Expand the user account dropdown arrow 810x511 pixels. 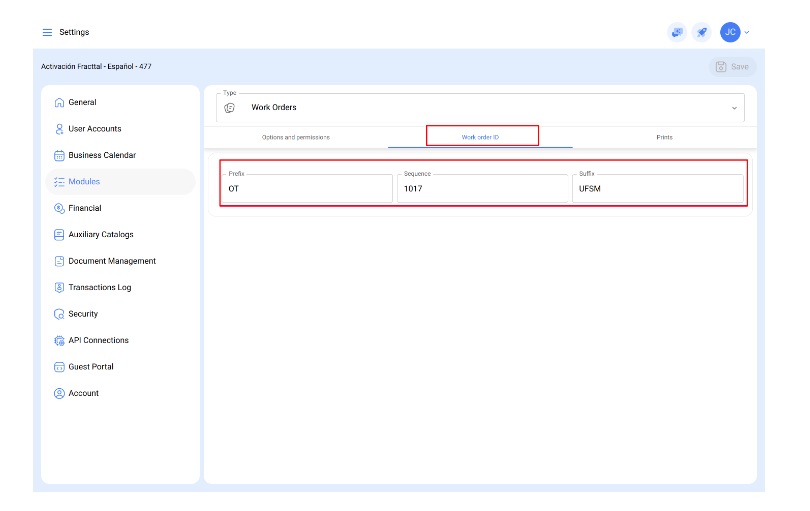tap(747, 32)
